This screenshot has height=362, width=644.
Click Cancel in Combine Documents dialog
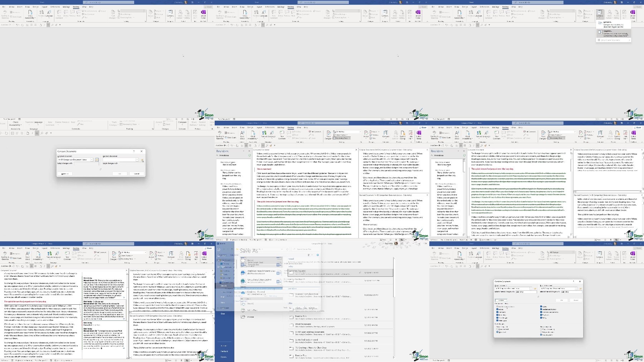576,300
